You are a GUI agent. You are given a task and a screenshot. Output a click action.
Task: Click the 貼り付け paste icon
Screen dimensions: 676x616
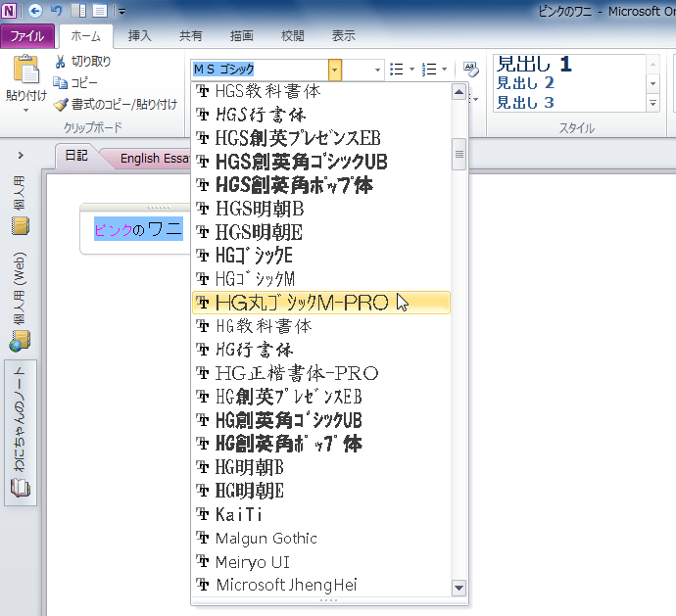[x=26, y=69]
